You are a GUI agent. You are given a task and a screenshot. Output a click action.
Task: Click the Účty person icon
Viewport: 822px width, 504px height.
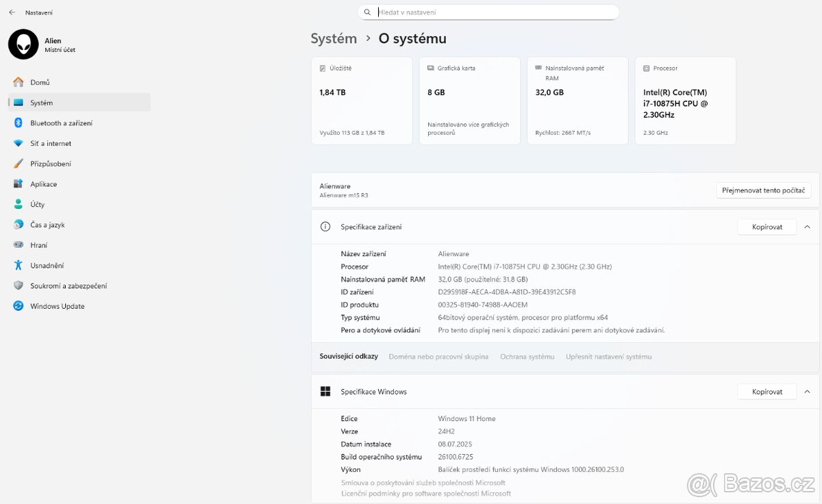(18, 205)
